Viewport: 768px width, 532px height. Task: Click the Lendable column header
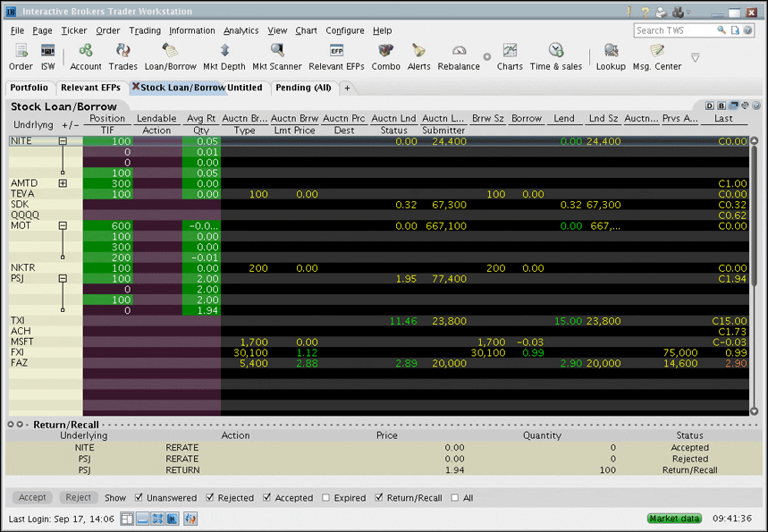[156, 118]
